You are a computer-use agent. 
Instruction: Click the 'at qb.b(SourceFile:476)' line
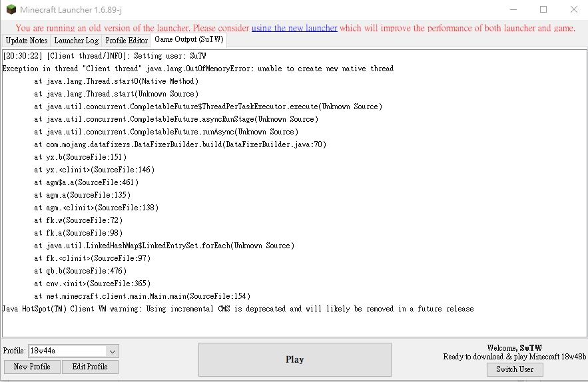[x=81, y=271]
